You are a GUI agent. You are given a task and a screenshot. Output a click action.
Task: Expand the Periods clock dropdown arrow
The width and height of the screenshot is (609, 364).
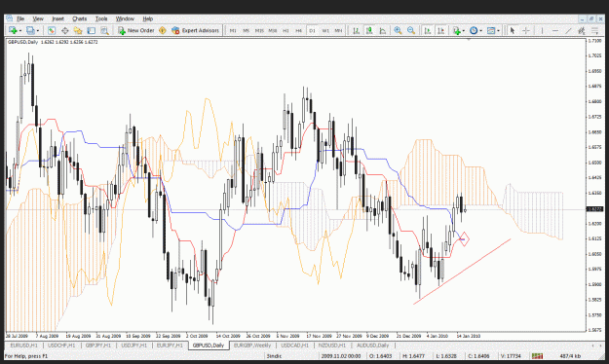(480, 30)
